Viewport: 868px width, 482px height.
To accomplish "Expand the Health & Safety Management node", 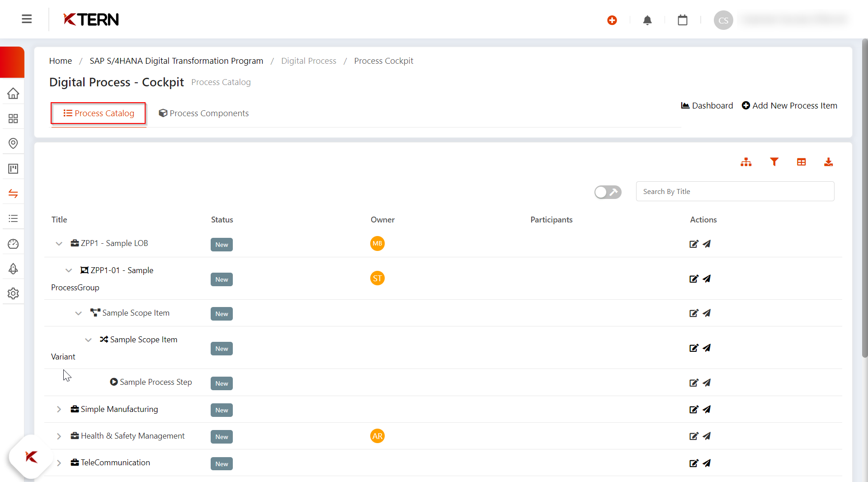I will [59, 436].
